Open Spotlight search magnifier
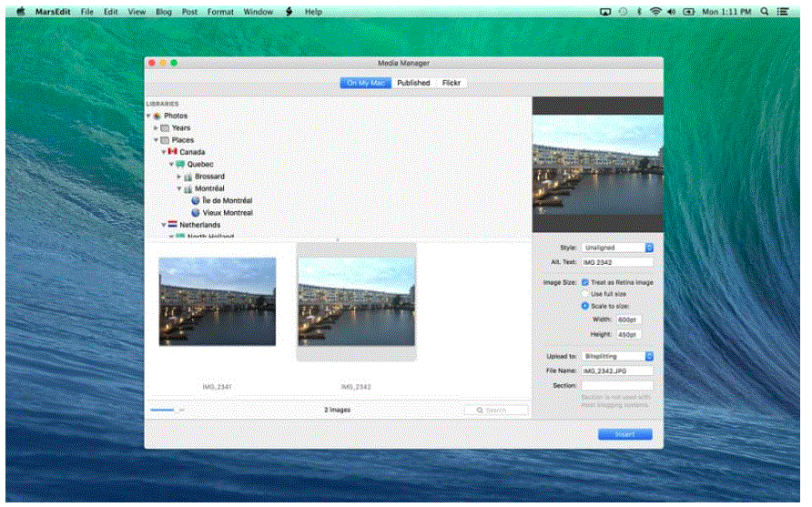The height and width of the screenshot is (507, 812). (x=765, y=12)
